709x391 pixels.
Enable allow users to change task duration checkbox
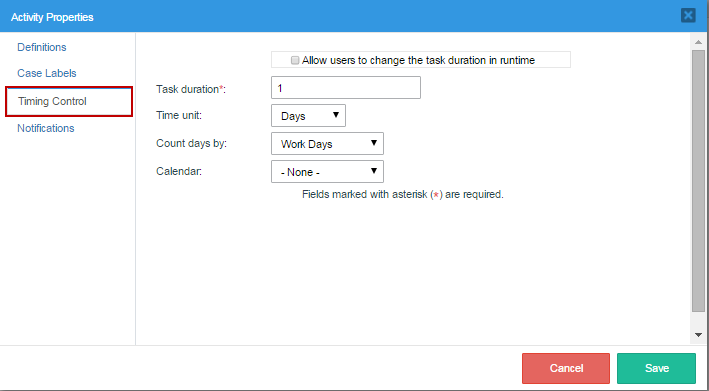pyautogui.click(x=295, y=60)
